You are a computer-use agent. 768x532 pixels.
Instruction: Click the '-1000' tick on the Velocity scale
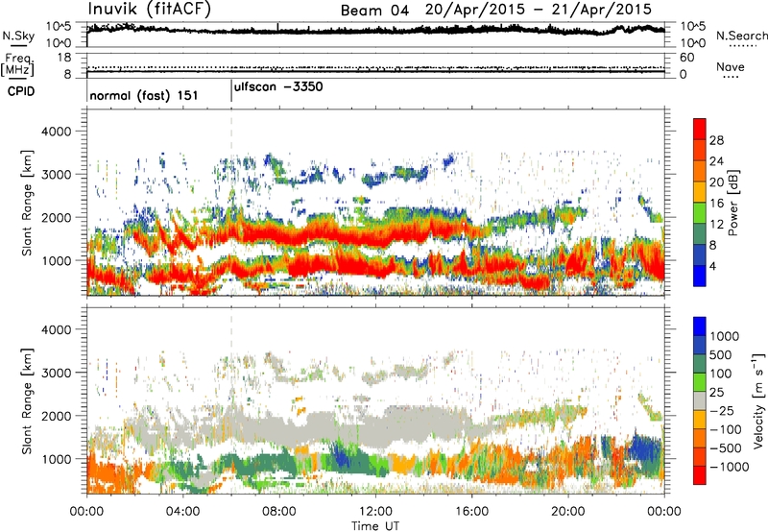point(730,467)
